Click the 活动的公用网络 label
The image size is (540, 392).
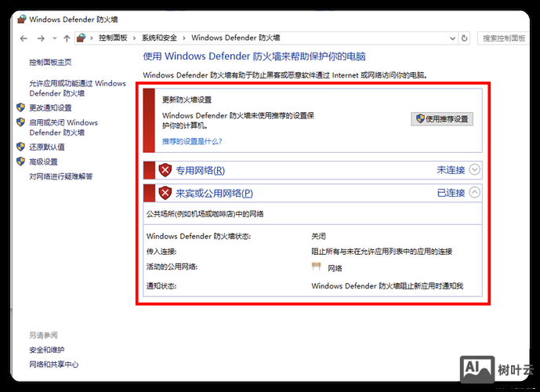coord(172,267)
